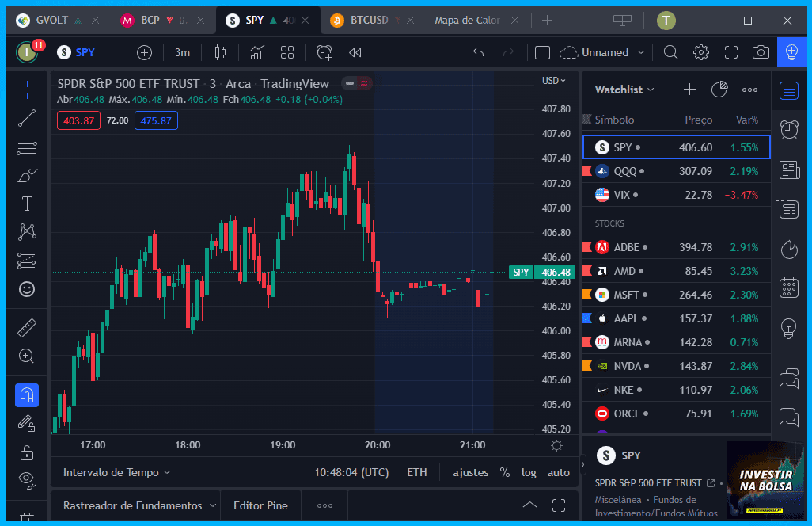
Task: Open the Editor Pine tab
Action: tap(260, 505)
